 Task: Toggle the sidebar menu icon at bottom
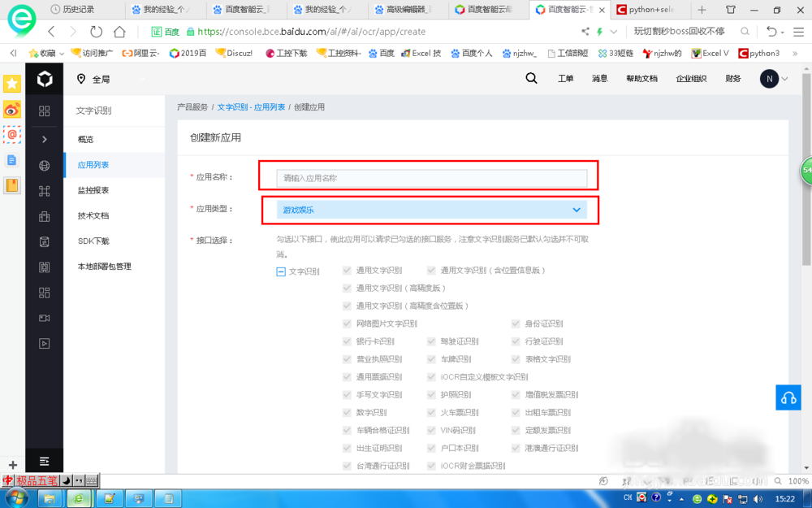pos(45,461)
